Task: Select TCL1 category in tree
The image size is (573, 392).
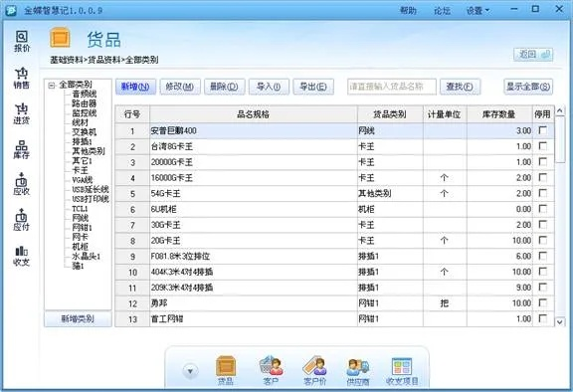Action: pyautogui.click(x=80, y=209)
